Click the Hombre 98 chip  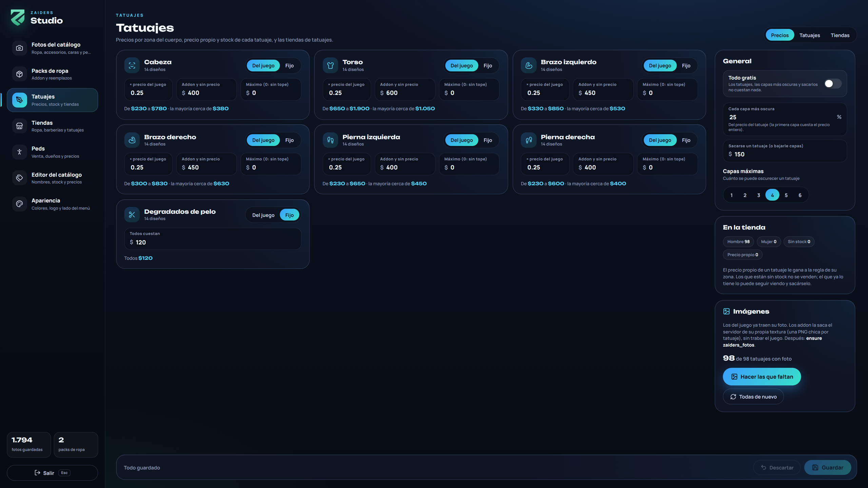pos(738,242)
